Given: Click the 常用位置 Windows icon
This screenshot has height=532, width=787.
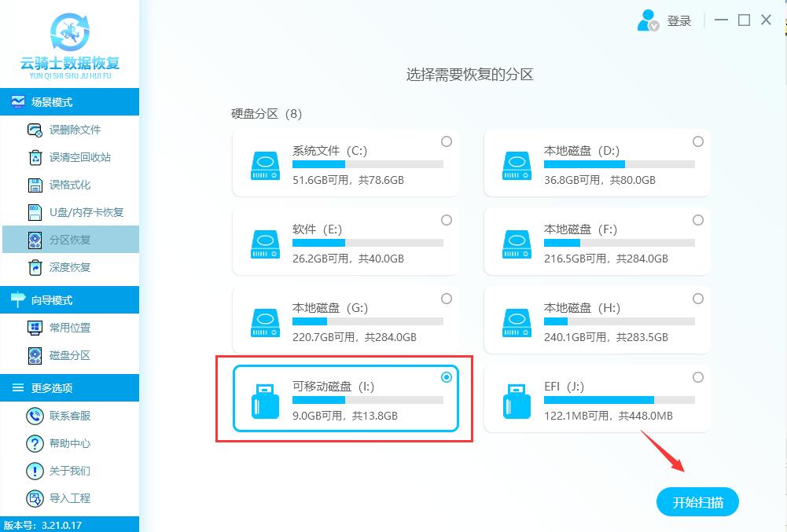Looking at the screenshot, I should coord(35,328).
